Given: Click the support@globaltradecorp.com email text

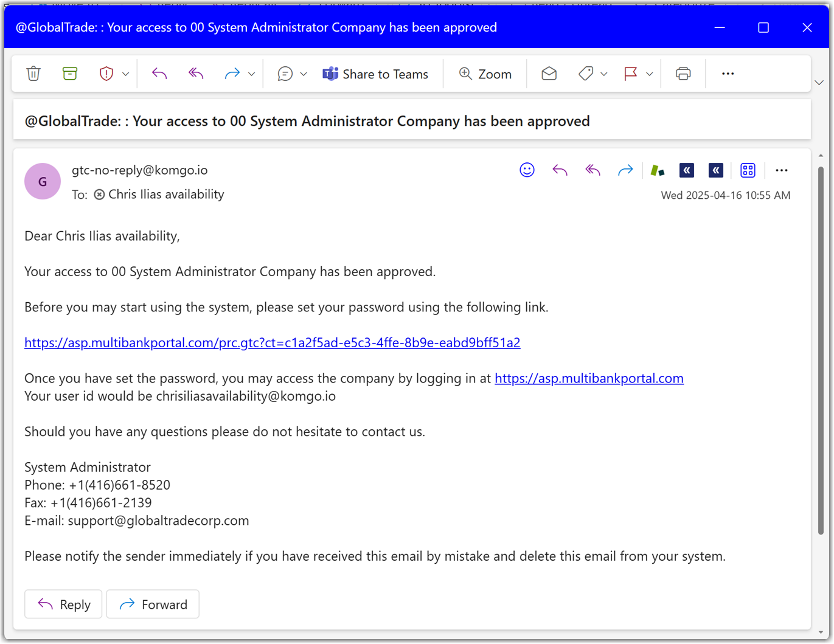Looking at the screenshot, I should [158, 521].
